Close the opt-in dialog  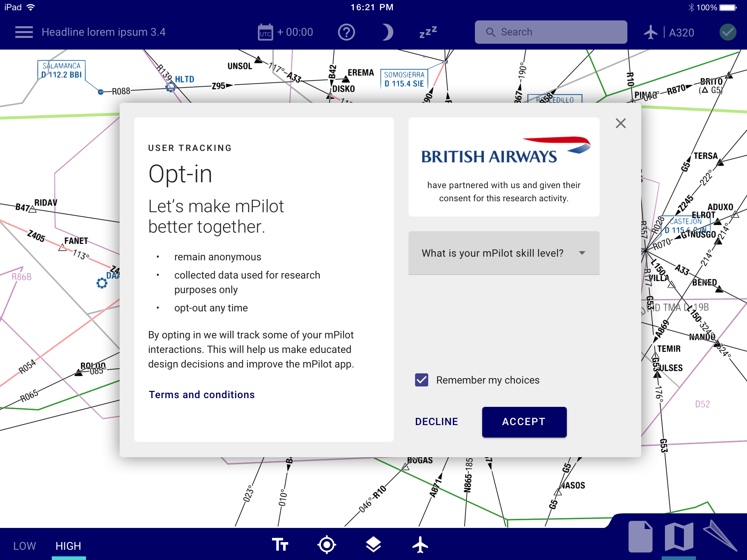(620, 123)
